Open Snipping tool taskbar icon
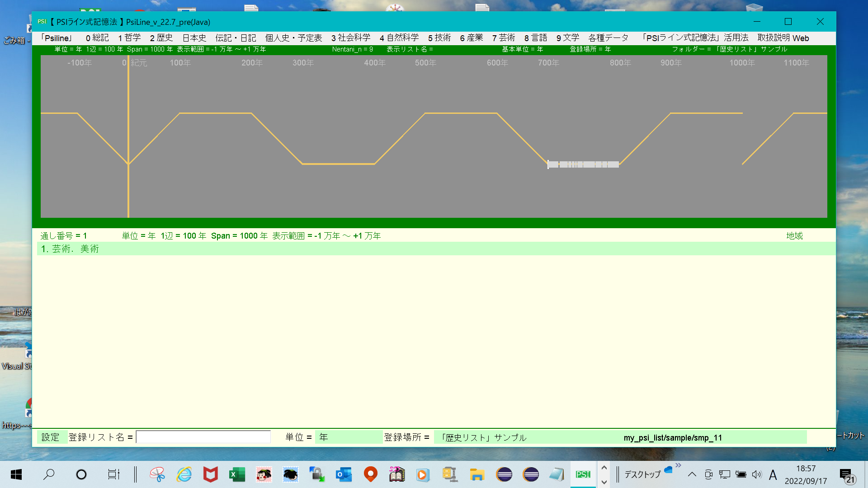 [x=157, y=474]
